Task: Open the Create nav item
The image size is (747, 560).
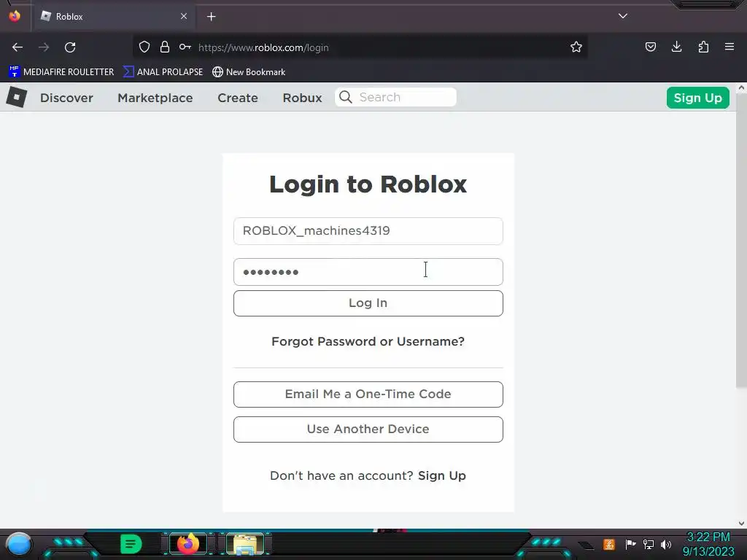Action: [x=238, y=98]
